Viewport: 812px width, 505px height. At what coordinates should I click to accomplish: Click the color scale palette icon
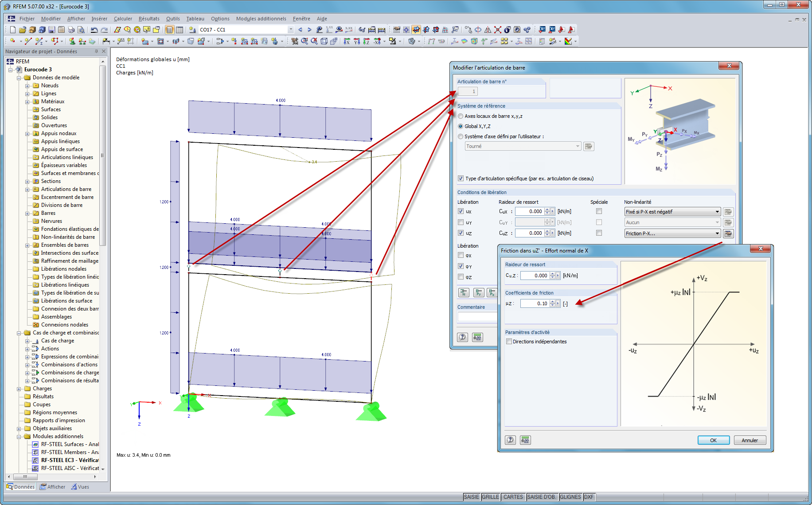(x=568, y=41)
